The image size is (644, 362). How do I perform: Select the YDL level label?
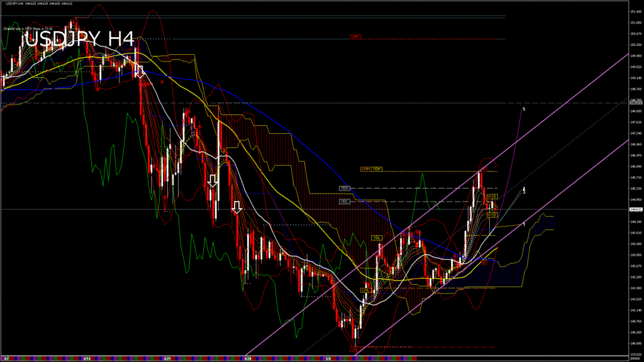[x=377, y=238]
